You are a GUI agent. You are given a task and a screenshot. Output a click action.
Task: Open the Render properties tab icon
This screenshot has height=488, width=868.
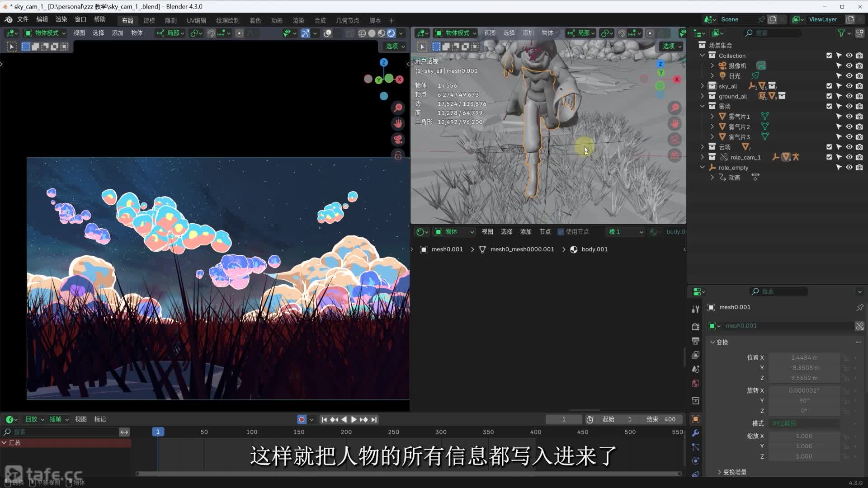tap(696, 326)
